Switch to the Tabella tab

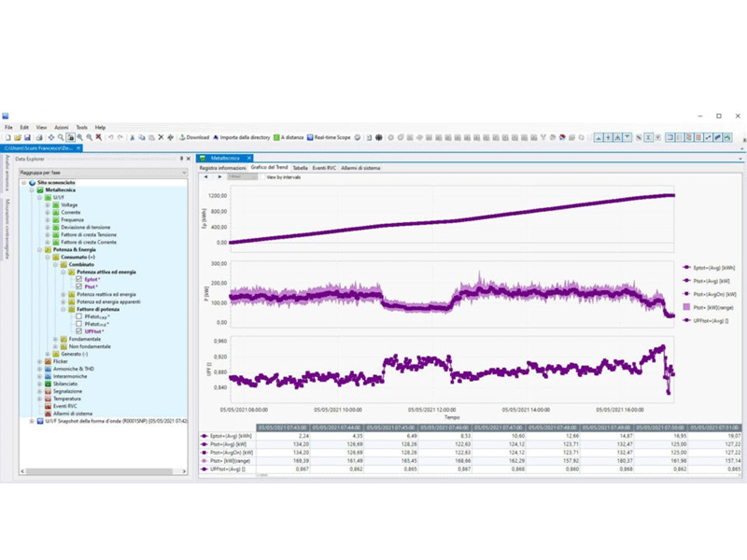coord(300,167)
